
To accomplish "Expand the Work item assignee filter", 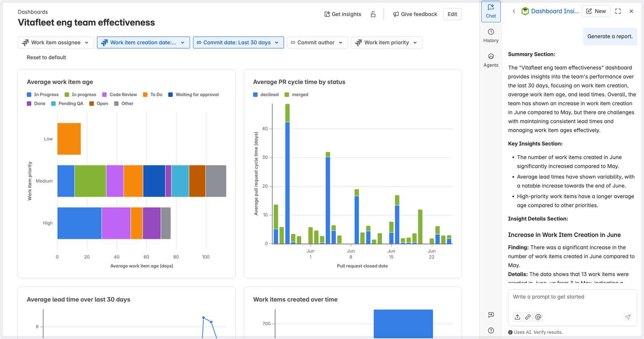I will (x=55, y=42).
